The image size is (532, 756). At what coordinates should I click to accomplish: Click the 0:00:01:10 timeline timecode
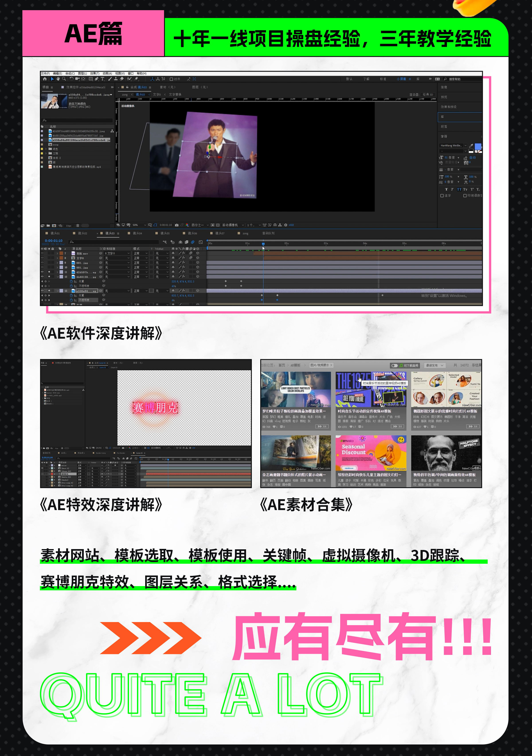coord(54,241)
